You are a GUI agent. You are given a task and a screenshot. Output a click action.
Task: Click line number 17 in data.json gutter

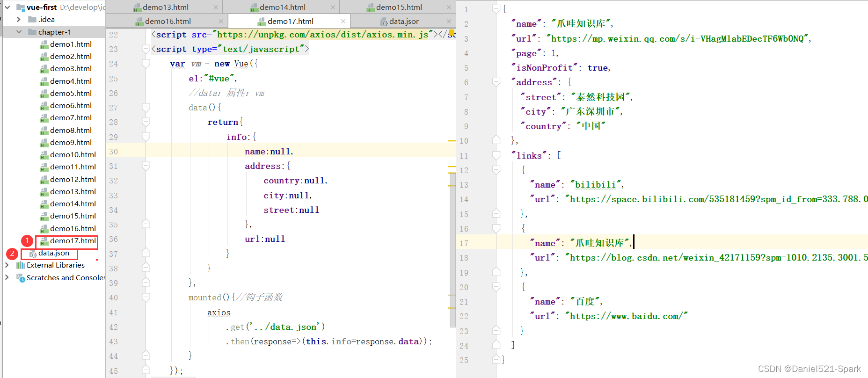coord(464,243)
